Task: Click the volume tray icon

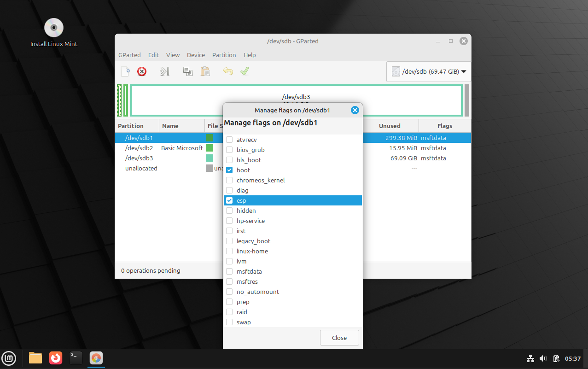Action: click(543, 358)
